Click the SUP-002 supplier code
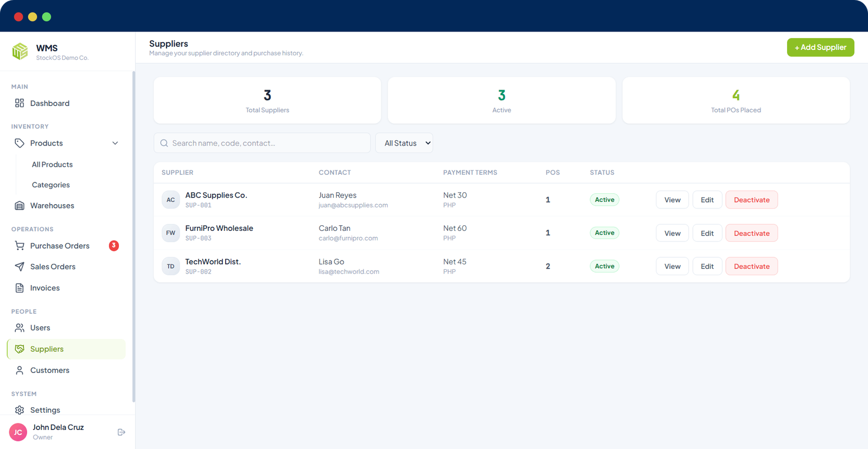The height and width of the screenshot is (449, 868). pos(199,271)
